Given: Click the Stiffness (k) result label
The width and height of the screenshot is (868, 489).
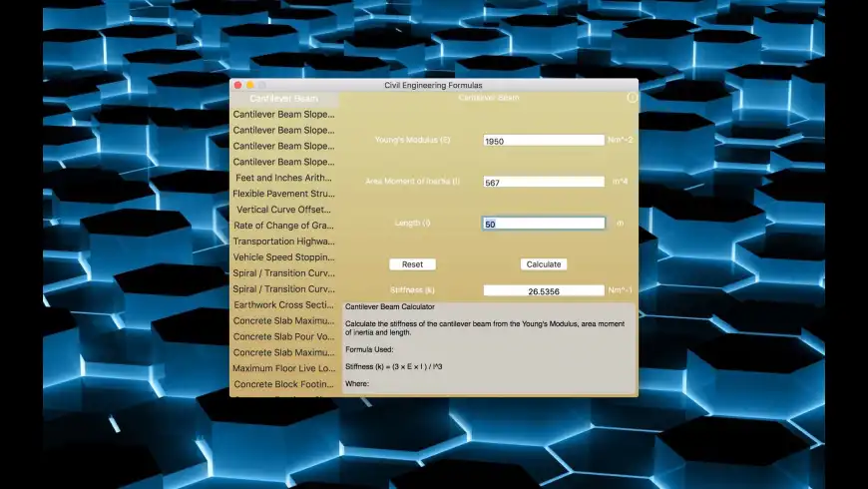Looking at the screenshot, I should 412,290.
